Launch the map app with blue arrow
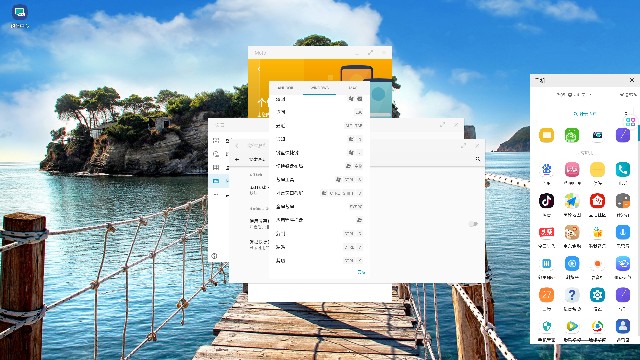The image size is (640, 360). (x=572, y=201)
